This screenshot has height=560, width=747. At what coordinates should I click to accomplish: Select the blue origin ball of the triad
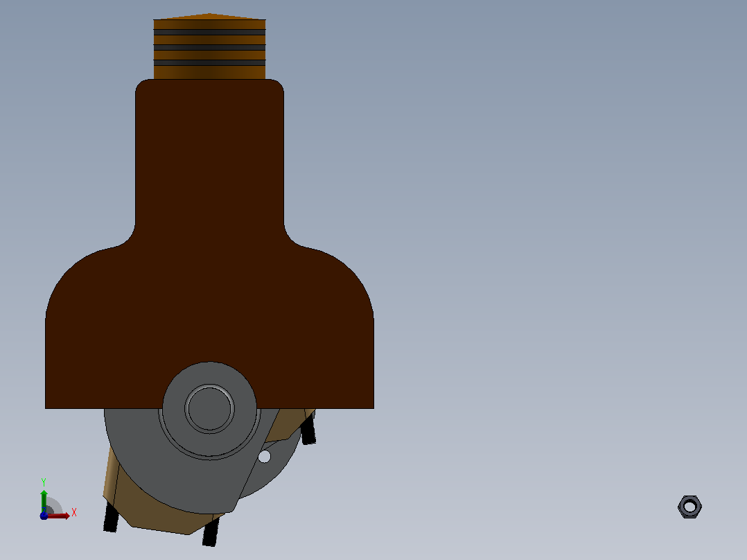44,516
